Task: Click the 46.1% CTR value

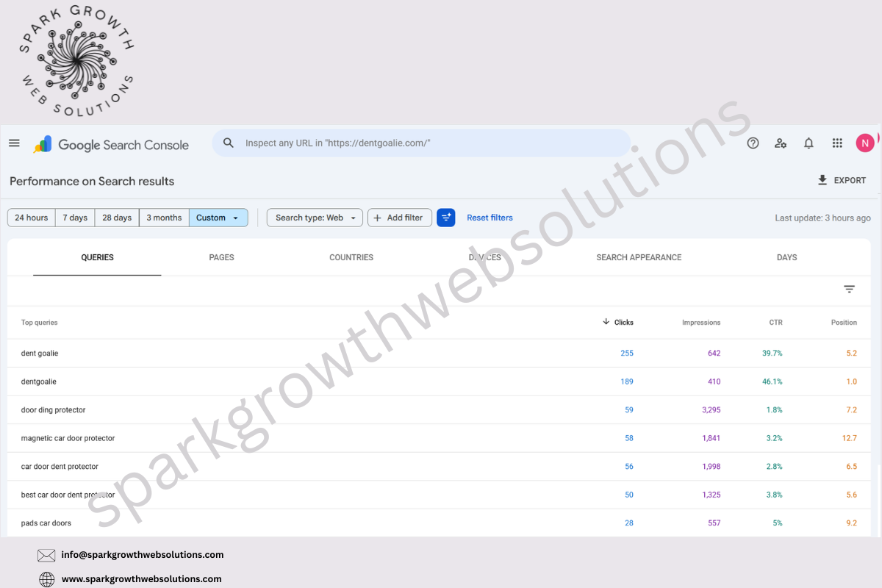Action: point(772,381)
